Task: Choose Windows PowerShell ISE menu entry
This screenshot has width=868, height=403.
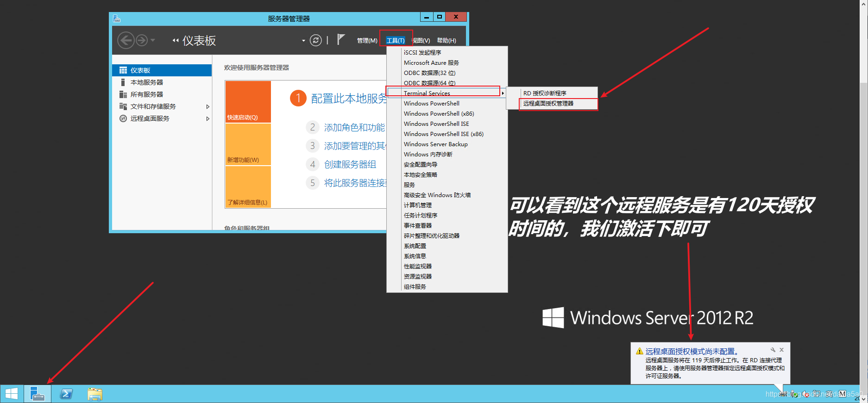Action: 447,124
